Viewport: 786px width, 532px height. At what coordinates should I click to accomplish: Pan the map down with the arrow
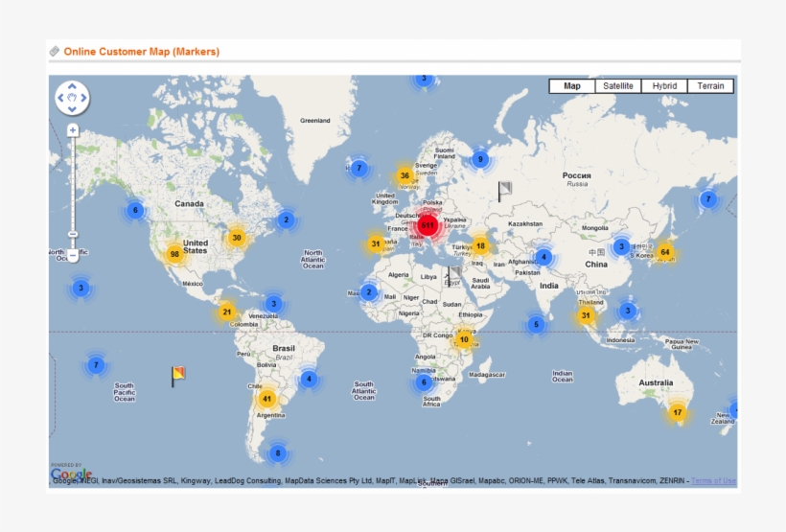click(x=72, y=109)
